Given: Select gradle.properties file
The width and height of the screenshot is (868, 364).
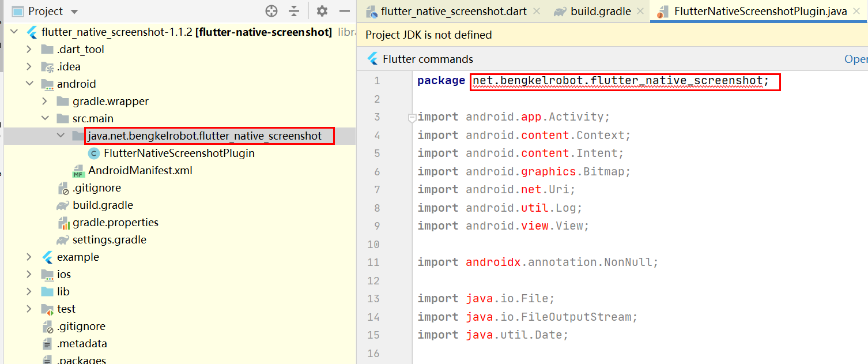Looking at the screenshot, I should tap(115, 222).
